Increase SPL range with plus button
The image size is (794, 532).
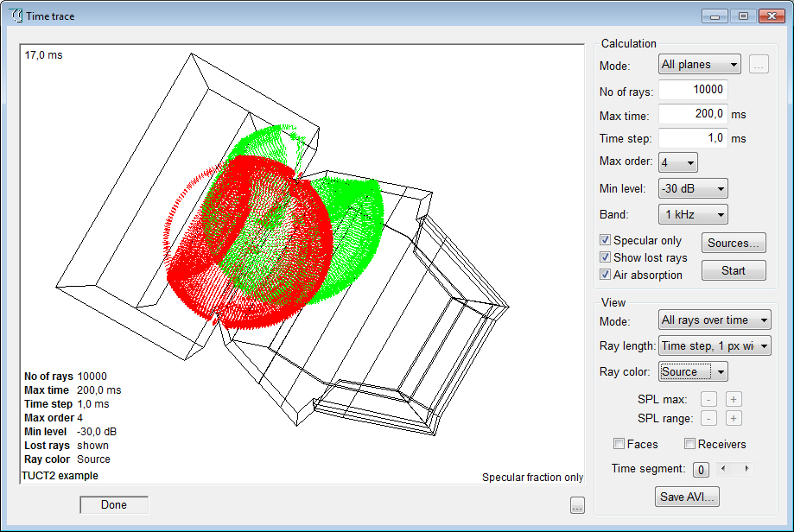click(734, 419)
